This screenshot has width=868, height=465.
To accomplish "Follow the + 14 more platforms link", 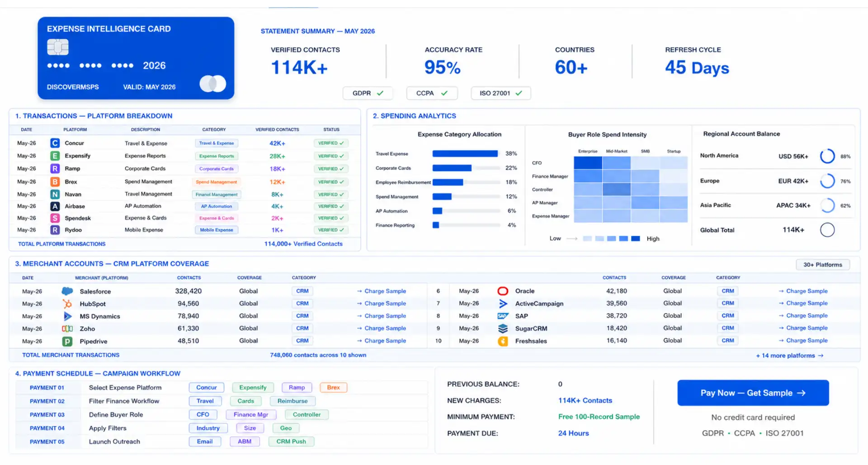I will [789, 356].
